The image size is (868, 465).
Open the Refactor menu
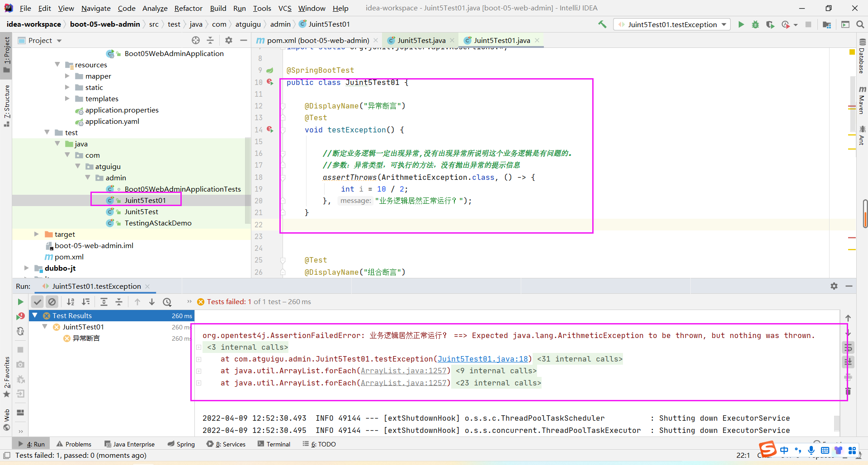point(188,8)
